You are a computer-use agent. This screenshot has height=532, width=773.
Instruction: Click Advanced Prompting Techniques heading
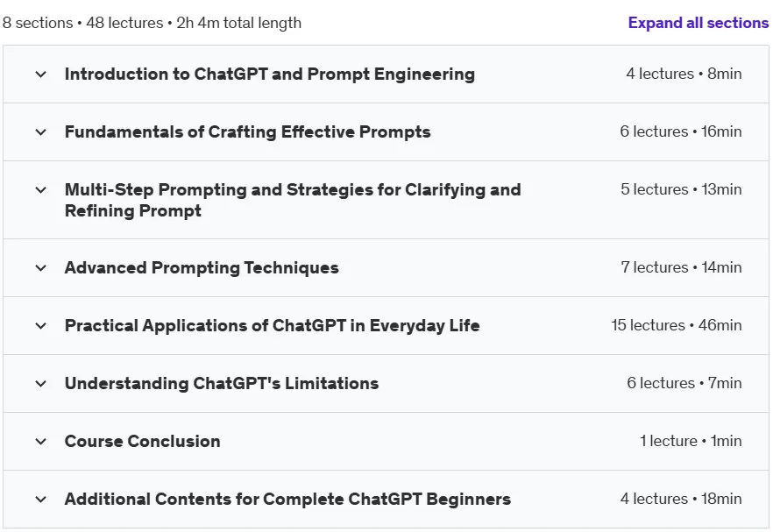[202, 267]
